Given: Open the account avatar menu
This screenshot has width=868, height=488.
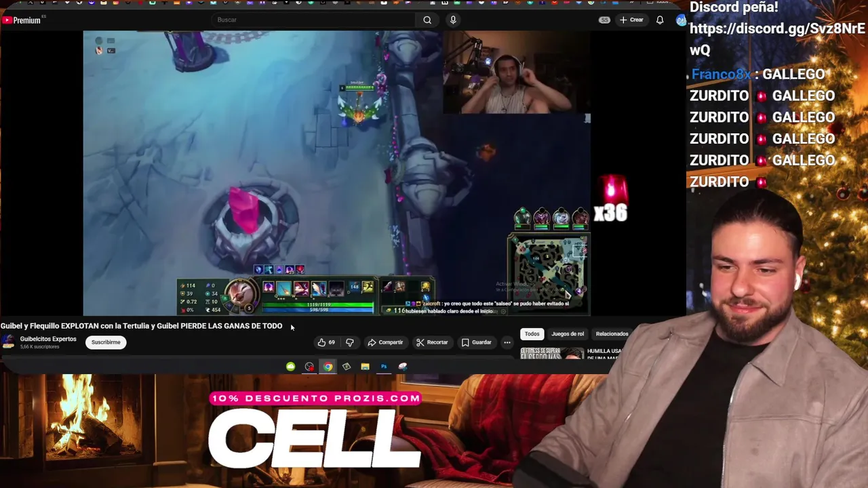Looking at the screenshot, I should [x=681, y=20].
